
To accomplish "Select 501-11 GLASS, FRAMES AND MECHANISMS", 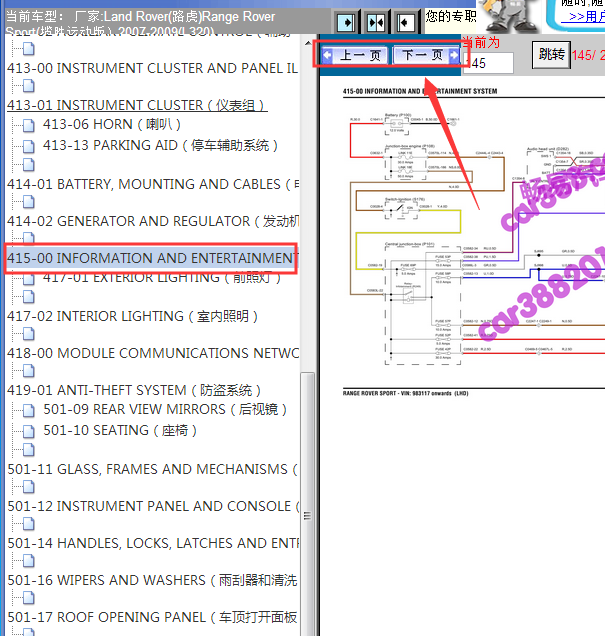I will [152, 469].
